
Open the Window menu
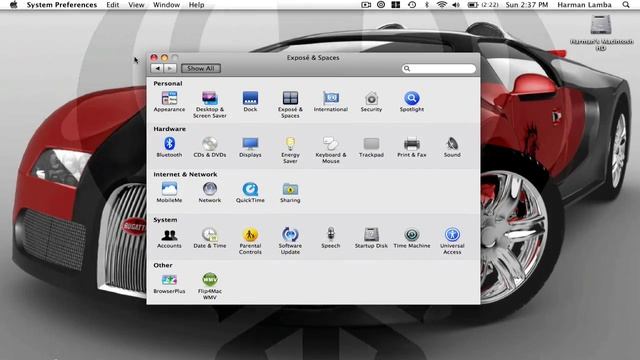166,5
